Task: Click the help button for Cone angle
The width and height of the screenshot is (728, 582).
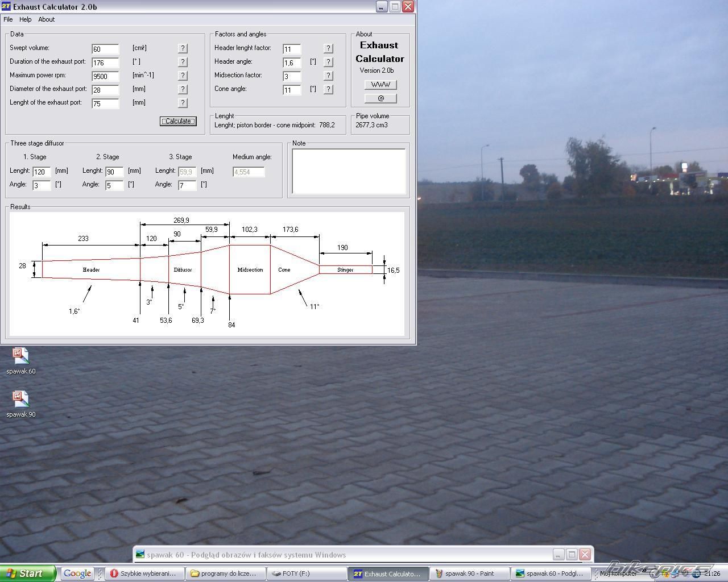Action: click(328, 89)
